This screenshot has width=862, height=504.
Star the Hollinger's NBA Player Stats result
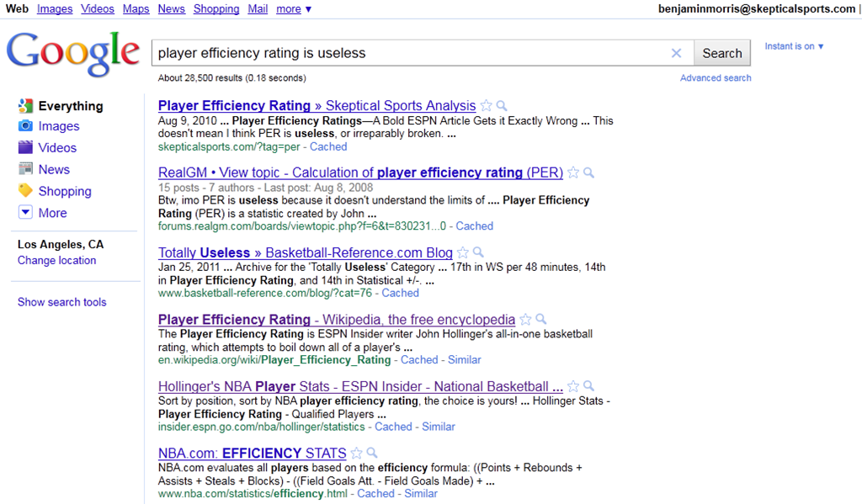(572, 386)
